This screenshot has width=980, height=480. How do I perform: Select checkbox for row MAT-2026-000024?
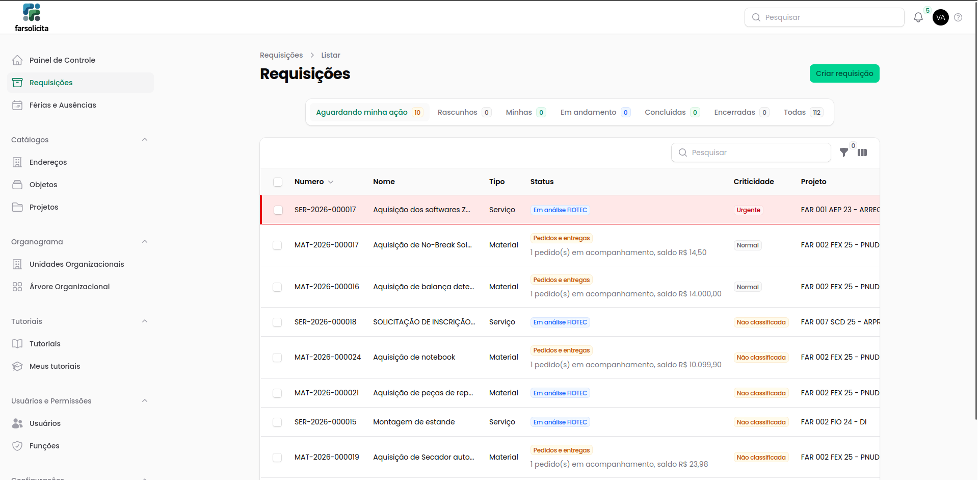tap(277, 358)
